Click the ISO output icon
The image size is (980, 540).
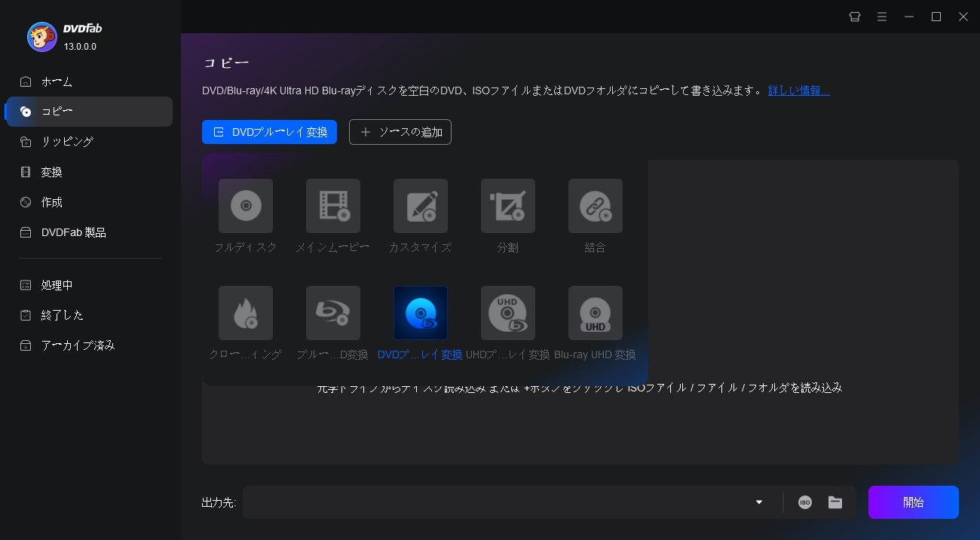pos(805,502)
